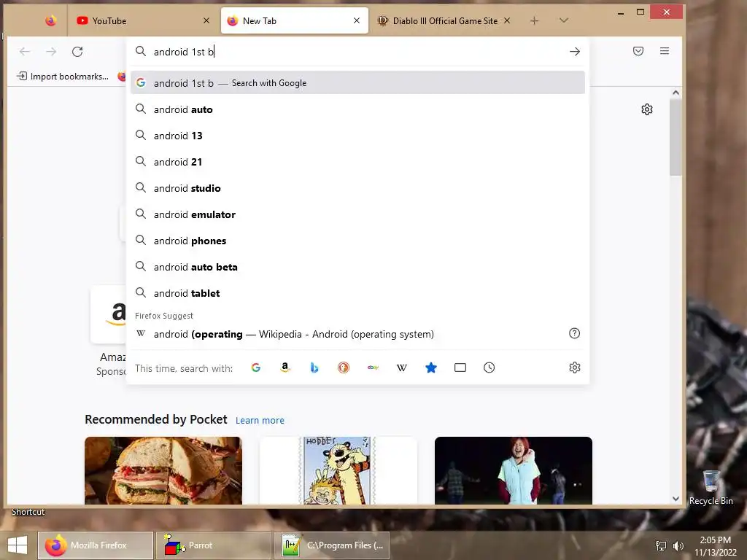The width and height of the screenshot is (747, 560).
Task: Choose the 'android phones' suggestion
Action: 357,241
